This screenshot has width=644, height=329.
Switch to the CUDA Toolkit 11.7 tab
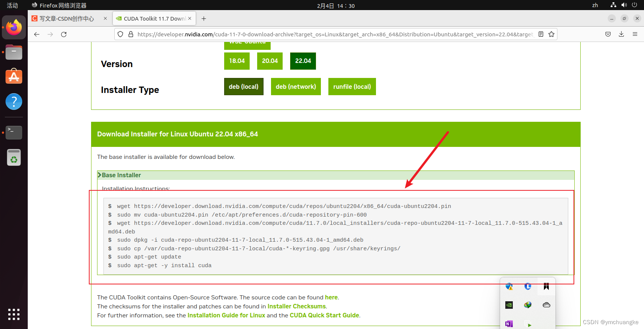pyautogui.click(x=154, y=18)
